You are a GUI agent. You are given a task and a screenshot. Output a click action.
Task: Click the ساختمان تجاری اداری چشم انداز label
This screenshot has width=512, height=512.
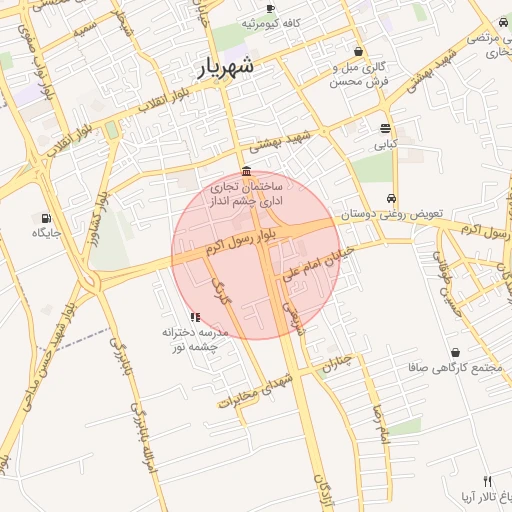(x=246, y=194)
